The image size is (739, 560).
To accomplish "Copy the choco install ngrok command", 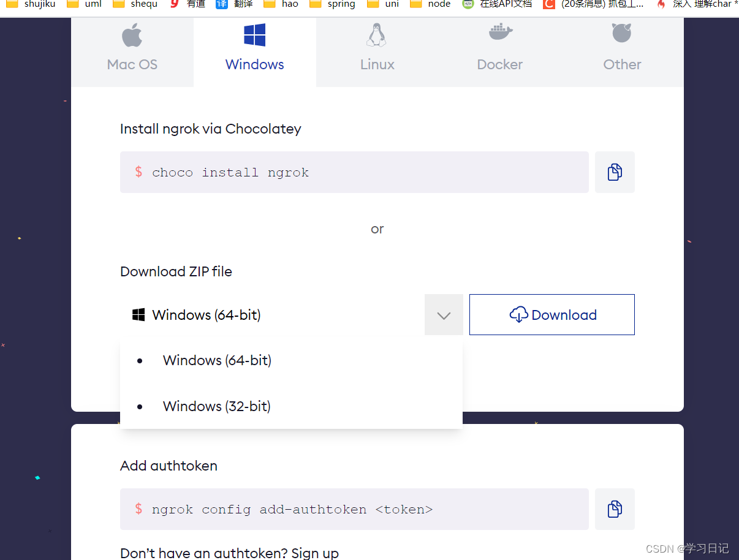I will click(x=615, y=172).
